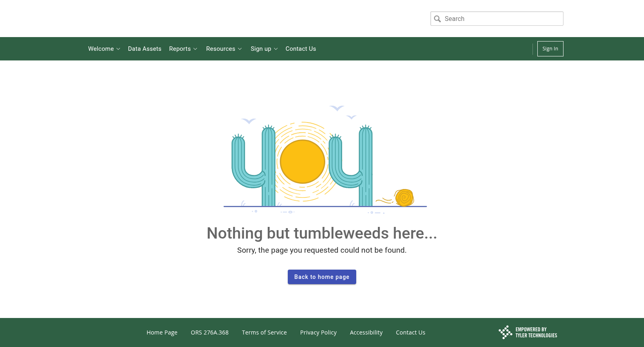The image size is (644, 347).
Task: Click the Tyler Technologies logo in footer
Action: click(x=528, y=332)
